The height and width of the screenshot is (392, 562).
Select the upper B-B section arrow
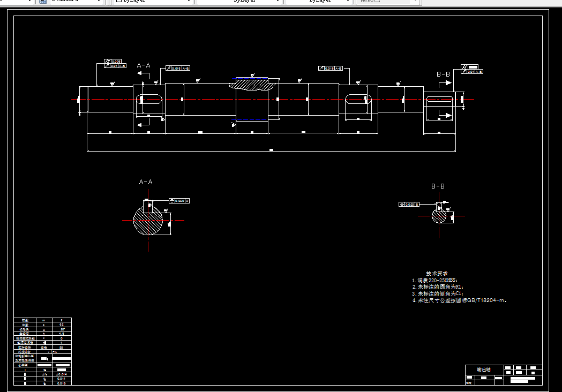[x=445, y=84]
